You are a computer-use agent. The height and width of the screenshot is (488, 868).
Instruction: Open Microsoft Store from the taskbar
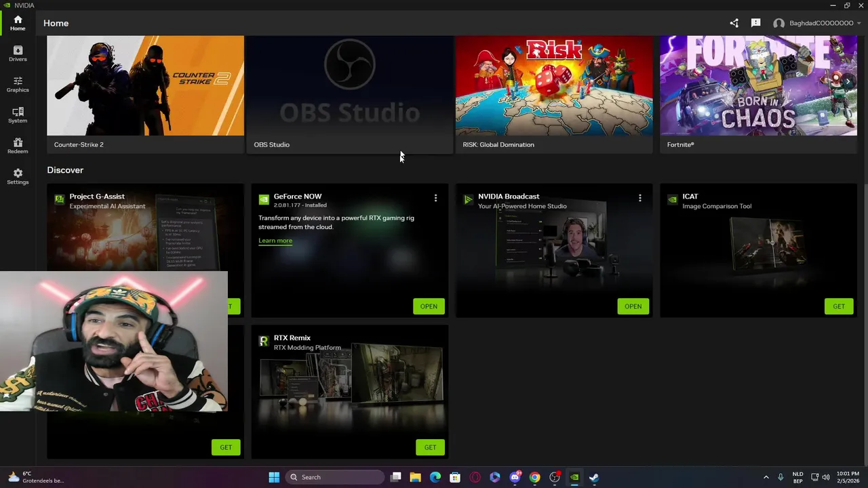tap(455, 477)
